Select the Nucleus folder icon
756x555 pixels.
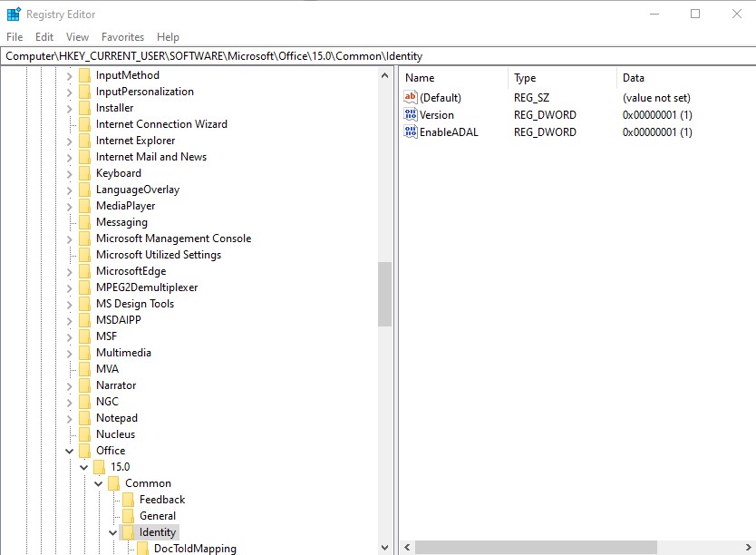(x=84, y=434)
